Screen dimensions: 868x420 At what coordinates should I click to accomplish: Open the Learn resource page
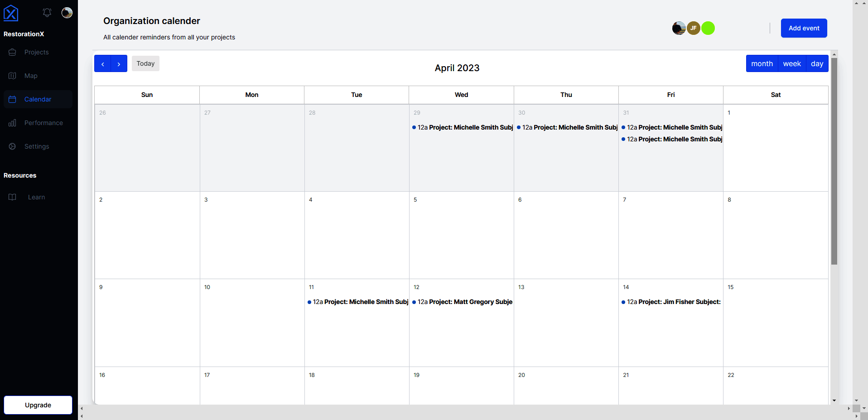pos(36,197)
